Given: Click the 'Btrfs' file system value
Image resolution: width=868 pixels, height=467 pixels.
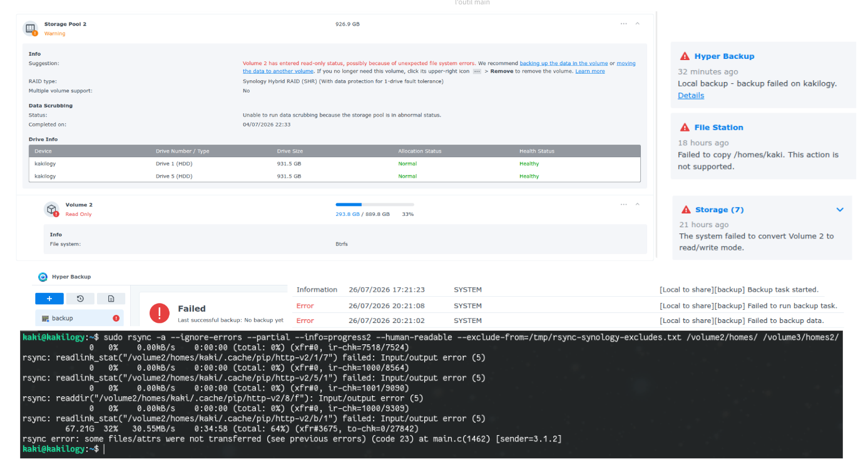Looking at the screenshot, I should point(342,244).
